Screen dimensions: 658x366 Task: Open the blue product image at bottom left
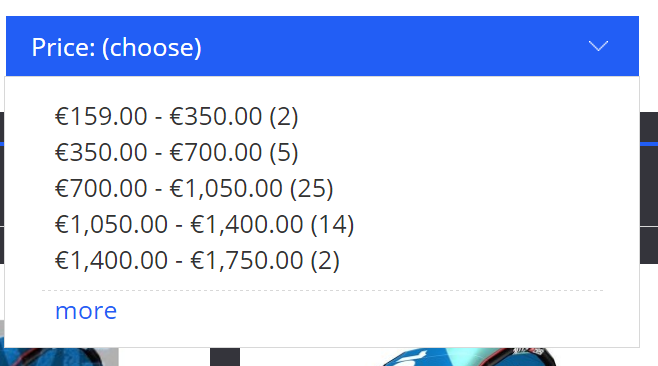point(59,357)
